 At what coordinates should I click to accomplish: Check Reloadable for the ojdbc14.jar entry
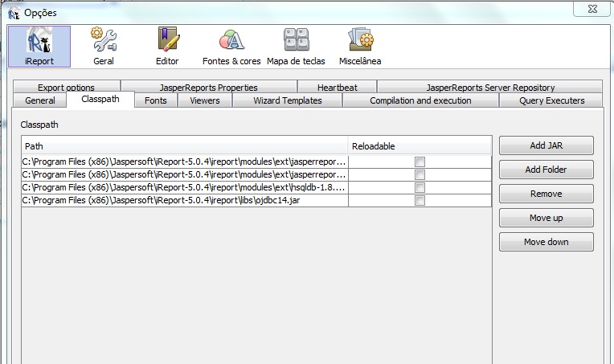click(420, 200)
